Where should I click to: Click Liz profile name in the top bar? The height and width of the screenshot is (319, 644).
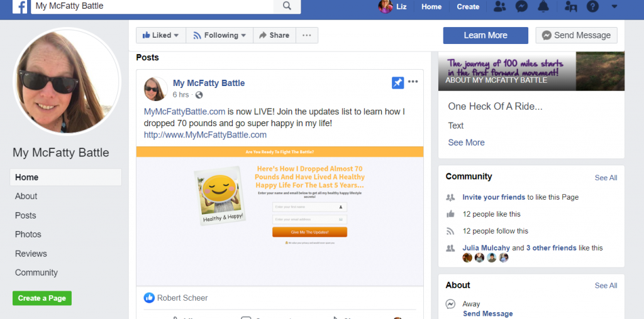point(401,6)
